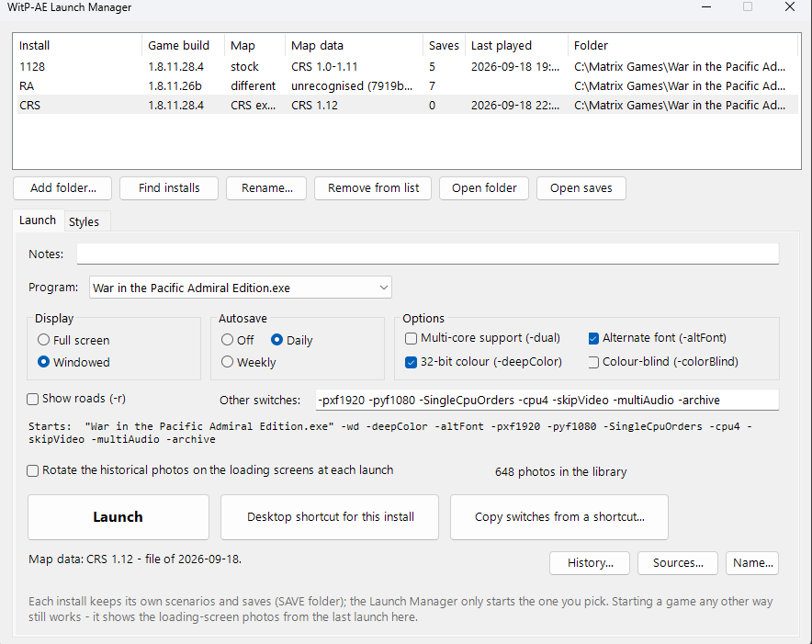This screenshot has height=644, width=812.
Task: Sort by the Map data column header
Action: [x=355, y=46]
